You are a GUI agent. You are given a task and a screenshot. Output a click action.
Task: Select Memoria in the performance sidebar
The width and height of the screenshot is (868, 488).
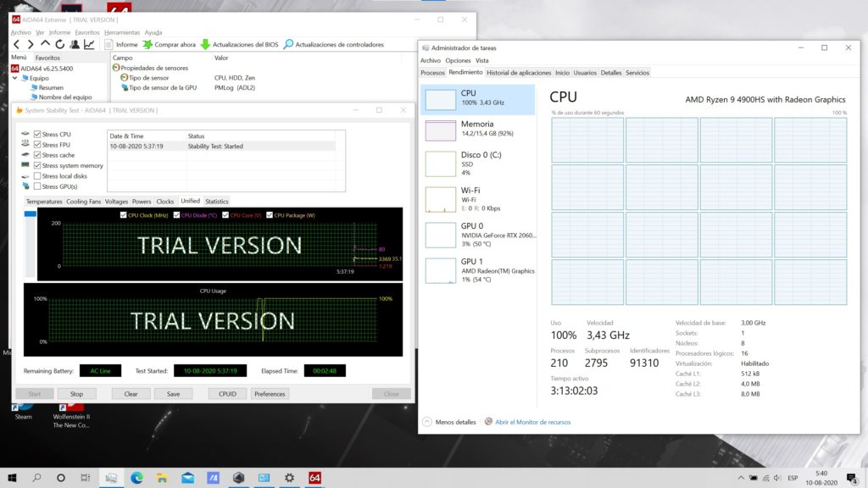478,129
